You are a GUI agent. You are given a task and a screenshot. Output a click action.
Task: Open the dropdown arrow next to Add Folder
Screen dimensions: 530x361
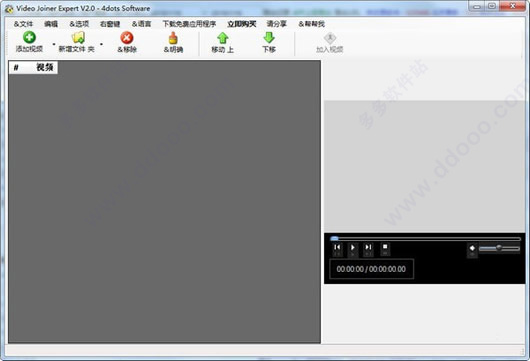pos(101,44)
